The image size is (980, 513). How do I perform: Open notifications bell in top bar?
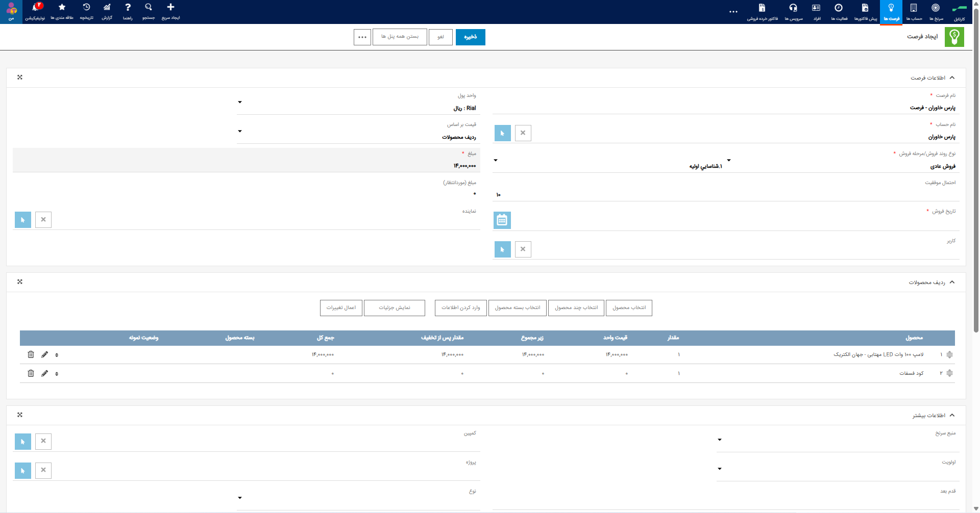coord(35,11)
